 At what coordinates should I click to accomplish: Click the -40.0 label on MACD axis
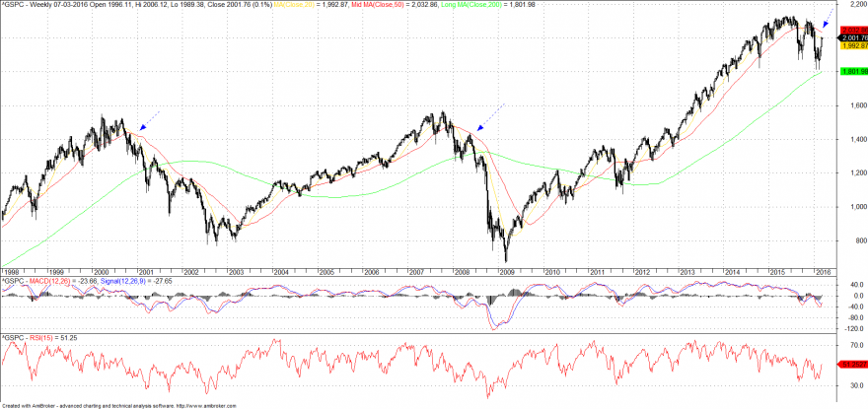pyautogui.click(x=856, y=307)
